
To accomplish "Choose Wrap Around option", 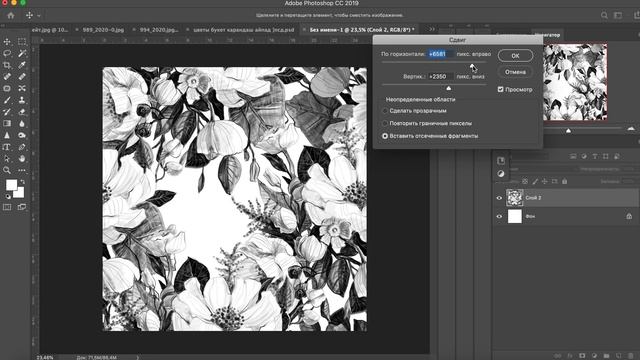I will click(385, 136).
